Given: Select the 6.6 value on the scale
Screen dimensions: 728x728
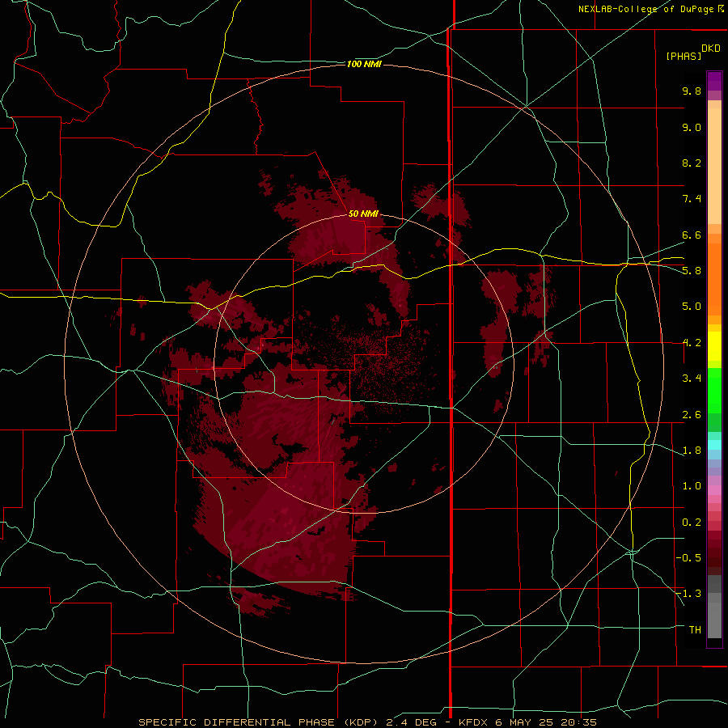Looking at the screenshot, I should point(692,235).
